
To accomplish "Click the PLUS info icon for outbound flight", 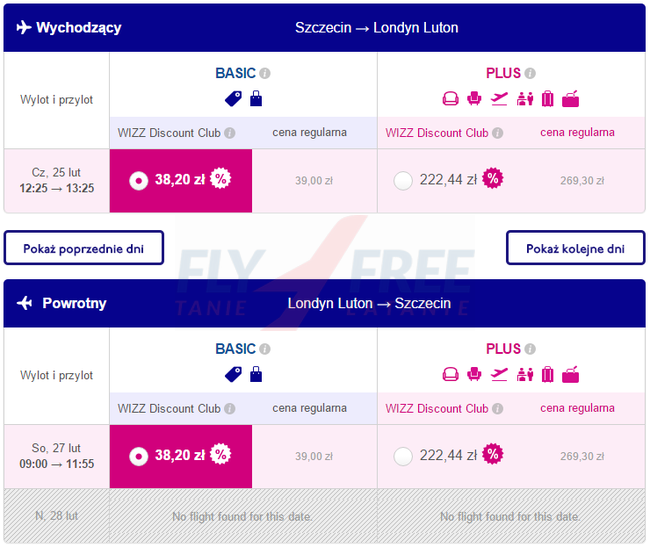I will click(x=530, y=73).
